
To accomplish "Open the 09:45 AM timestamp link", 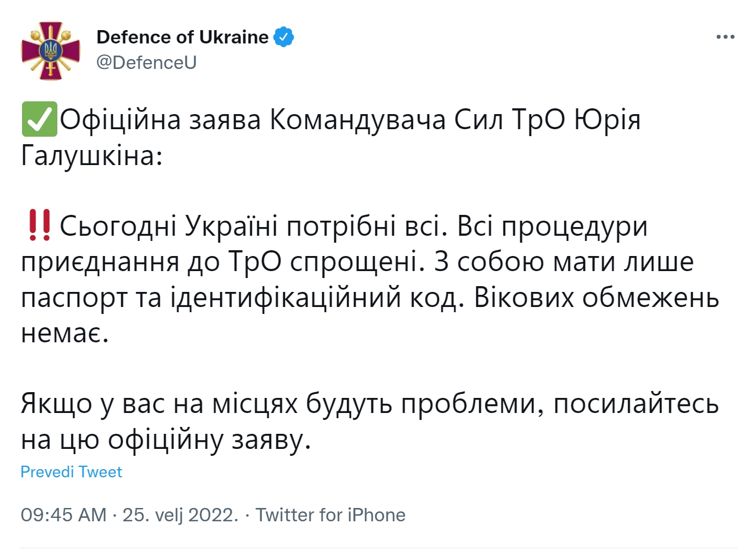I will pos(64,515).
